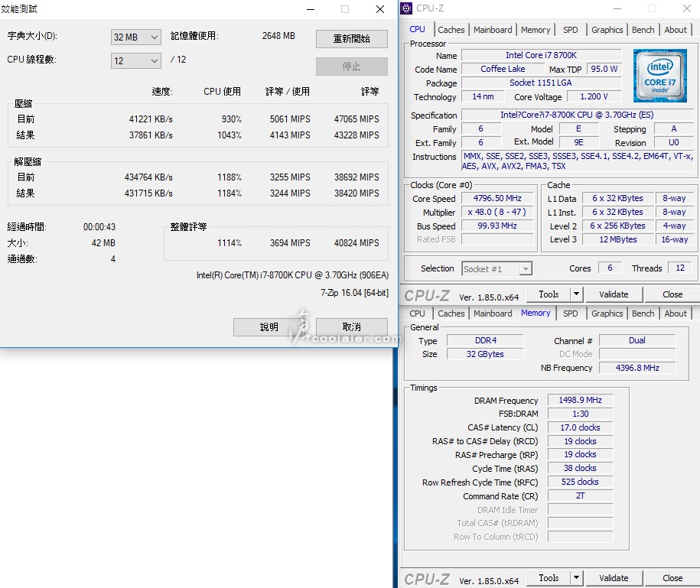
Task: Switch to Bench tab in upper CPU-Z window
Action: 643,30
